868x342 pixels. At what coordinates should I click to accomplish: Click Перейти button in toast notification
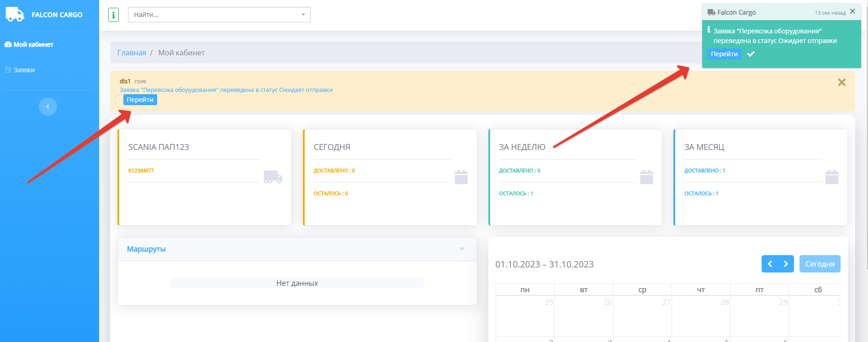724,54
